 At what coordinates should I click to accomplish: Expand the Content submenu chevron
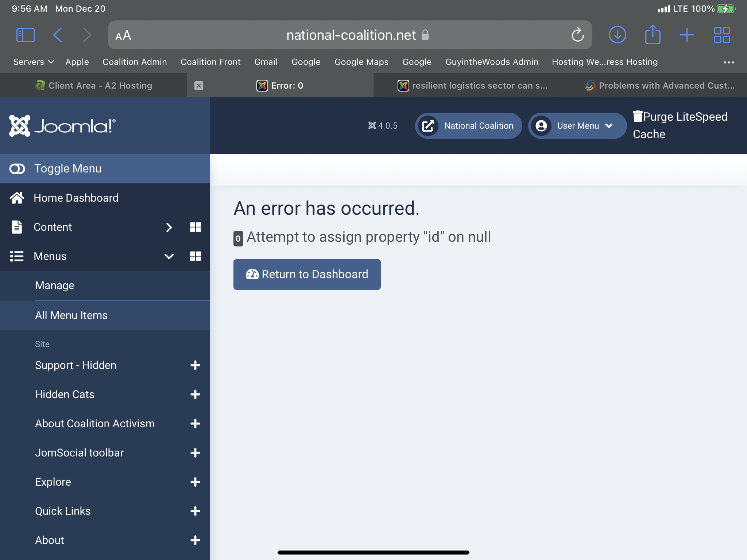pyautogui.click(x=169, y=227)
